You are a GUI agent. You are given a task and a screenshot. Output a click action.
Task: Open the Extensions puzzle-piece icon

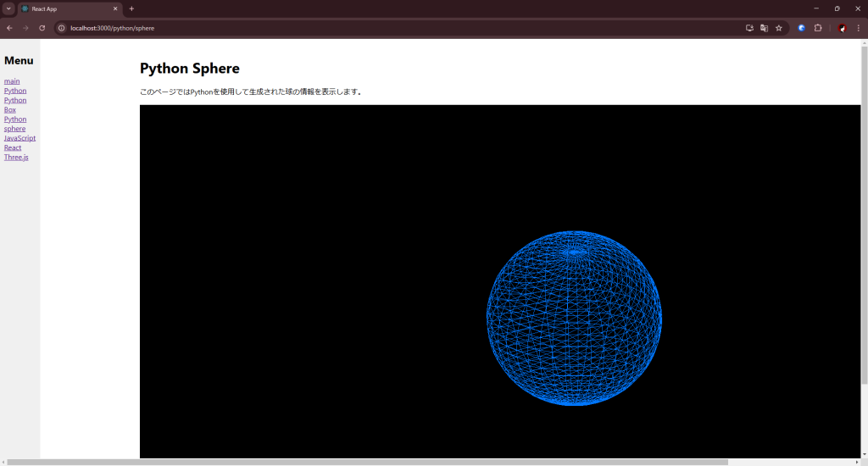tap(818, 28)
